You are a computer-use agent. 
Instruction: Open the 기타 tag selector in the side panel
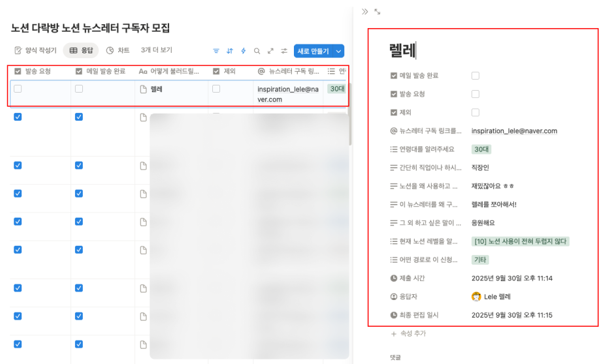click(x=480, y=260)
